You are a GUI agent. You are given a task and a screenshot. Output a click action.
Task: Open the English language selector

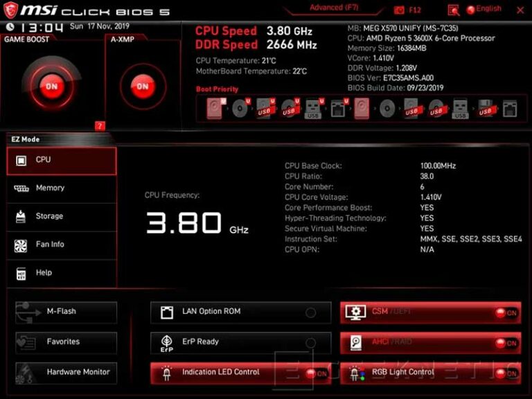[484, 9]
